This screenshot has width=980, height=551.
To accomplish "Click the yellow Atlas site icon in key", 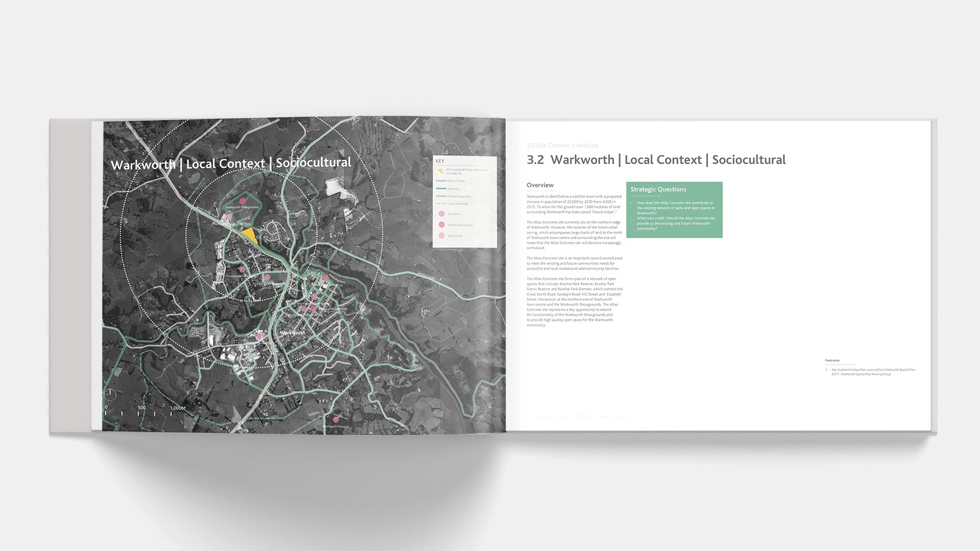I will click(x=440, y=171).
